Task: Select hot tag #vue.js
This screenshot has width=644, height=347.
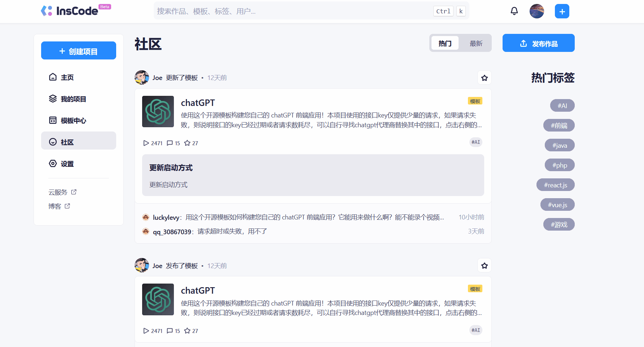Action: click(557, 205)
